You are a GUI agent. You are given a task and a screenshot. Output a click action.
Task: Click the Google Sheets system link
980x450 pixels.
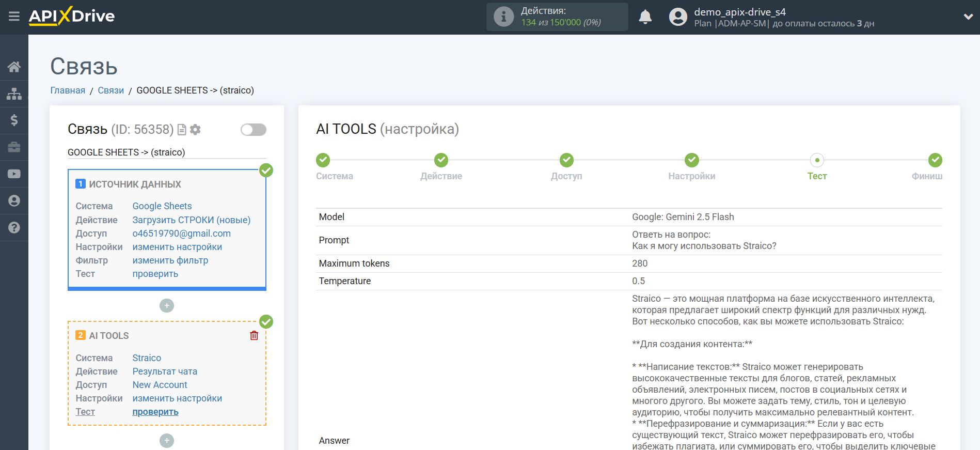[162, 206]
